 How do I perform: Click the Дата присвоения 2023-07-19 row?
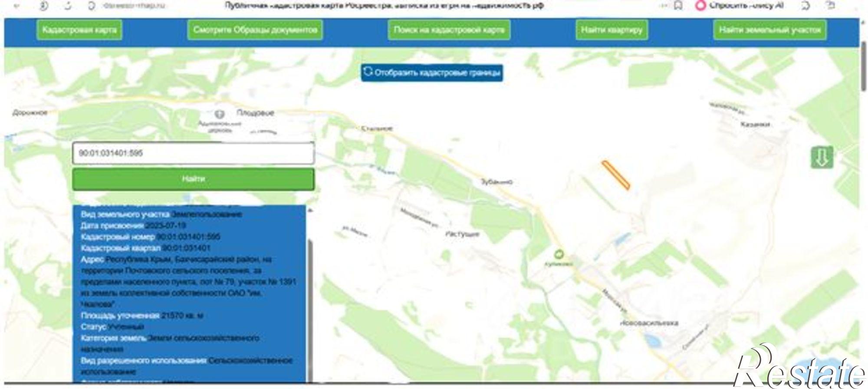[133, 226]
